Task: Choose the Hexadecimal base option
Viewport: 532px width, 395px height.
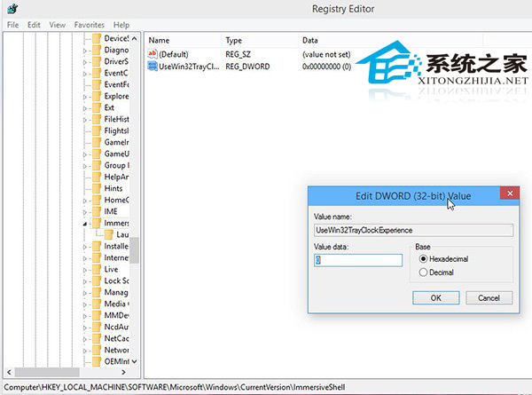Action: pyautogui.click(x=423, y=259)
